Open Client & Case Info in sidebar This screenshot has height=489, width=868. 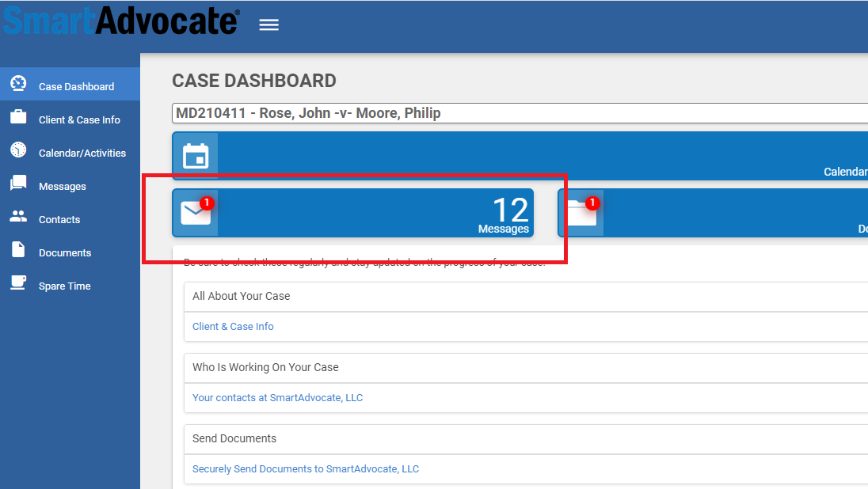[70, 117]
